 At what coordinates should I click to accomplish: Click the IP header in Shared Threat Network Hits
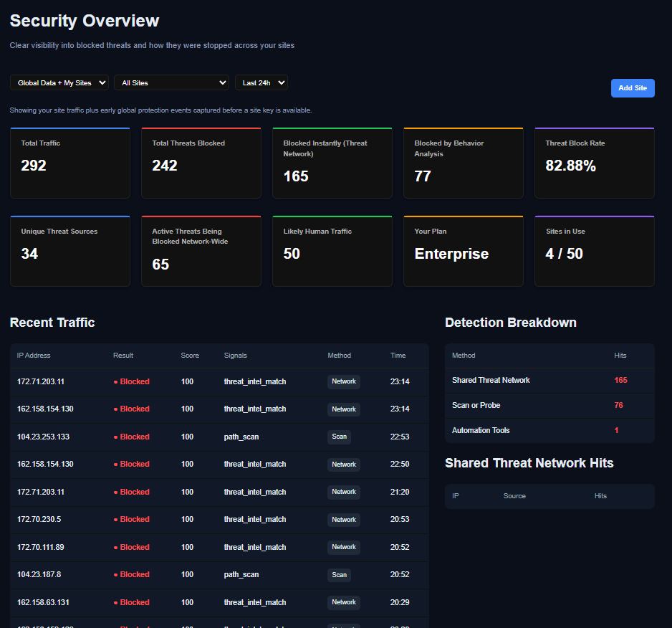[455, 496]
